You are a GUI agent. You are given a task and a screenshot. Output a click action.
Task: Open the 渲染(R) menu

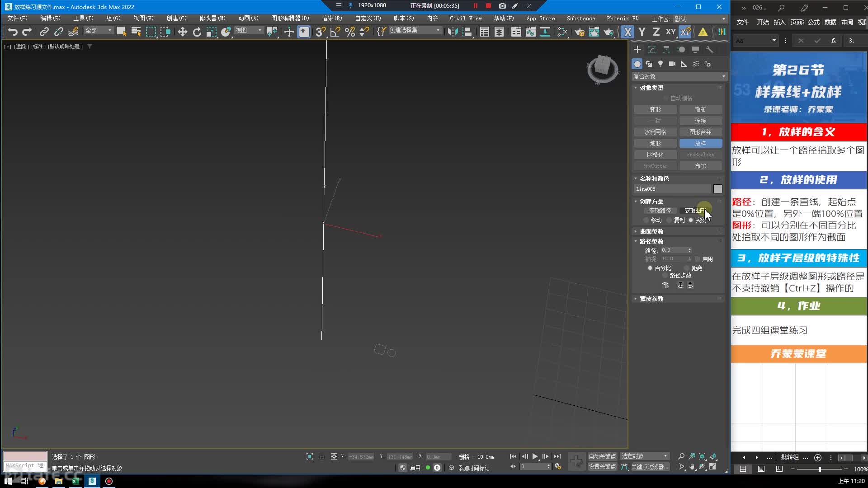point(332,19)
